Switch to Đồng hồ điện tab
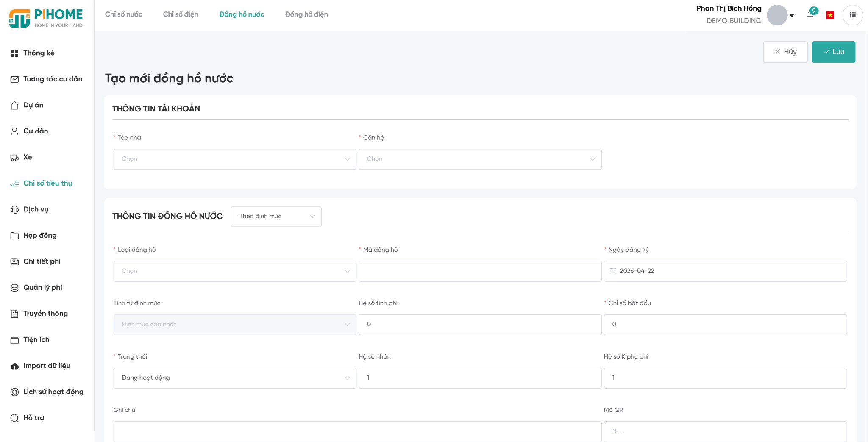Screen dimensions: 868x442 [x=306, y=14]
